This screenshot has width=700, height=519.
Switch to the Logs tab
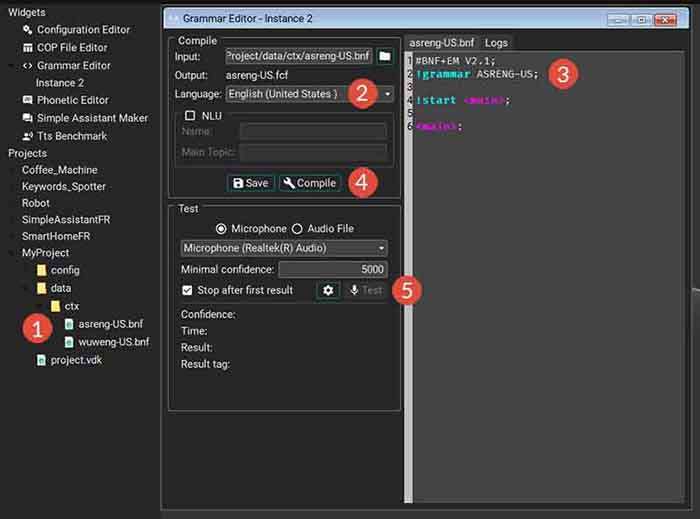pyautogui.click(x=496, y=43)
